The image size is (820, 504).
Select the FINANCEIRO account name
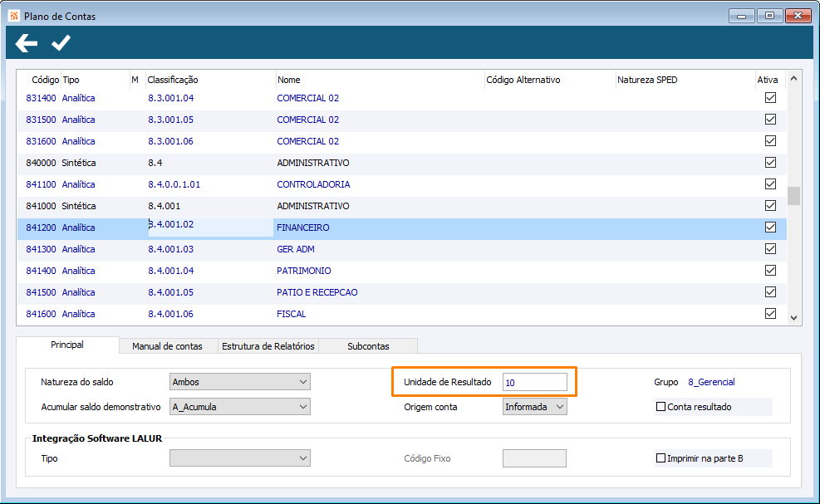302,228
